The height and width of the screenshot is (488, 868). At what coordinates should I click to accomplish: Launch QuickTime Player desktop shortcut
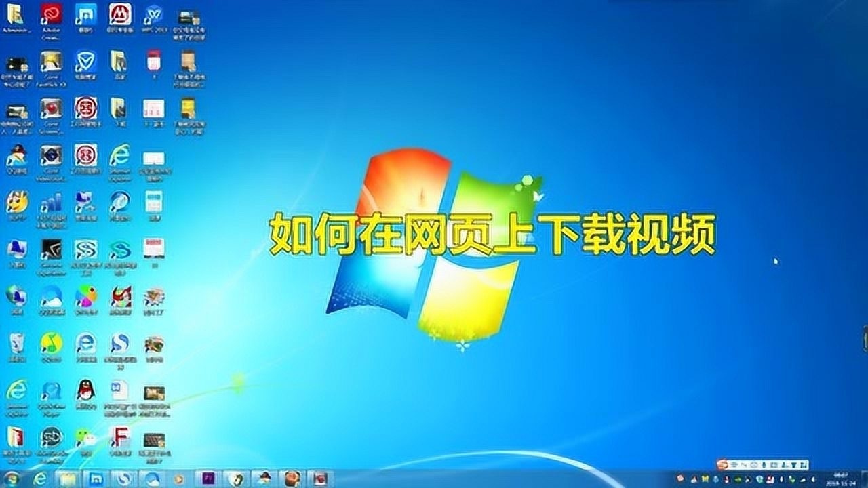click(51, 396)
